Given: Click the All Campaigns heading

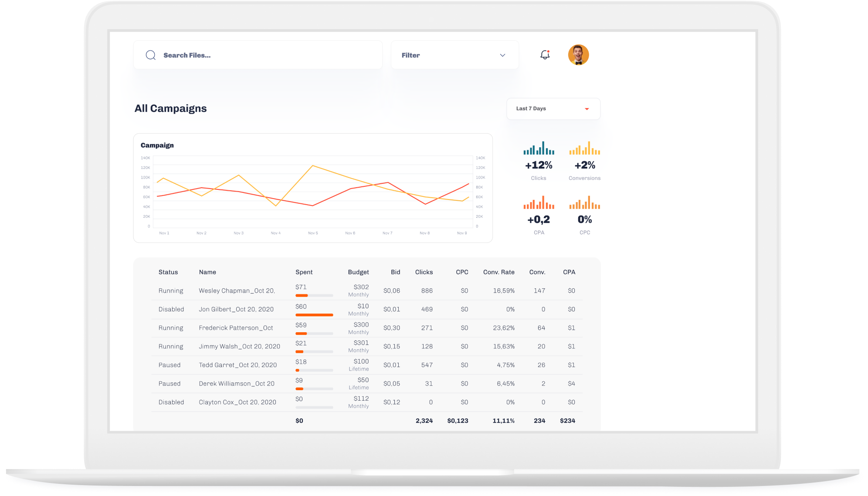Looking at the screenshot, I should click(170, 108).
